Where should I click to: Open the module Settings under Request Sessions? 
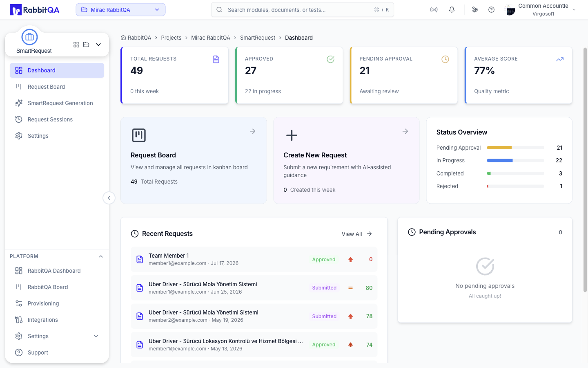pyautogui.click(x=57, y=136)
